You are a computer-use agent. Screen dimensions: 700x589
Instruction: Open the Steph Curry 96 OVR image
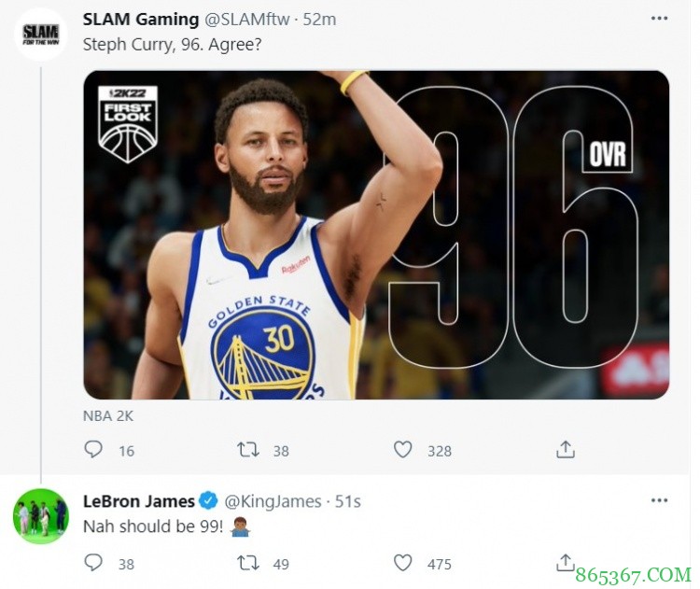tap(375, 235)
